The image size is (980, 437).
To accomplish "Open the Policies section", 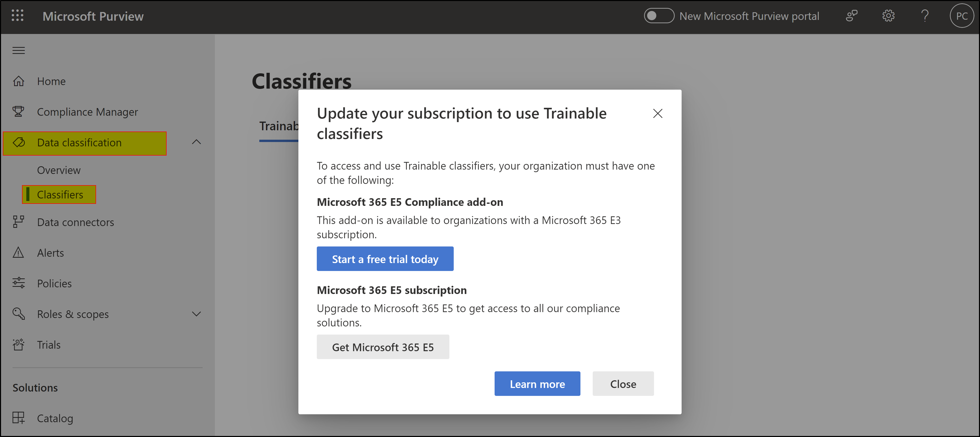I will point(54,283).
